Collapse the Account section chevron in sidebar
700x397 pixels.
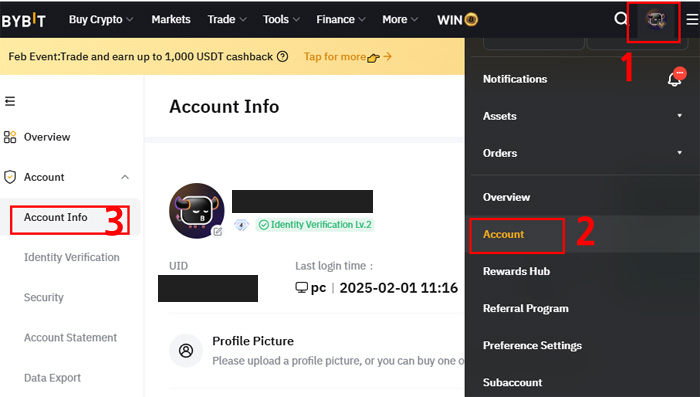coord(125,177)
